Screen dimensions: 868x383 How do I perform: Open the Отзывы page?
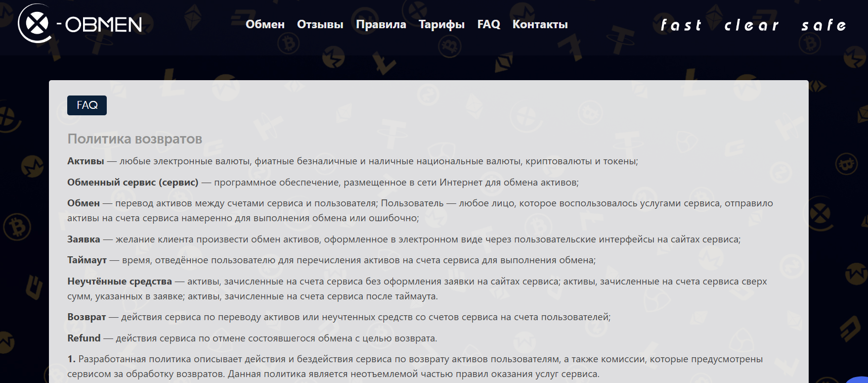320,24
